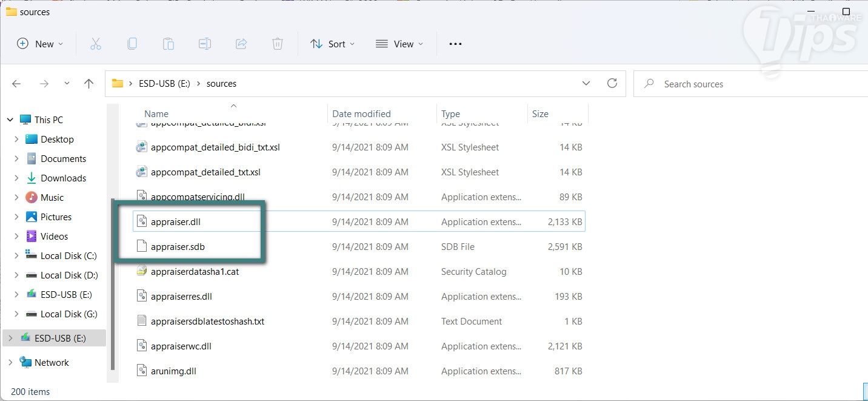Click the Delete trash icon
This screenshot has height=401, width=868.
278,44
